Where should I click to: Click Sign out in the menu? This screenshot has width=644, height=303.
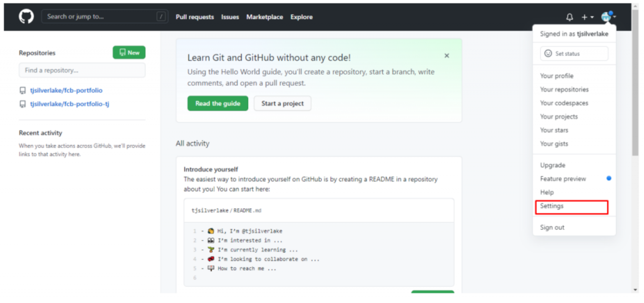552,227
